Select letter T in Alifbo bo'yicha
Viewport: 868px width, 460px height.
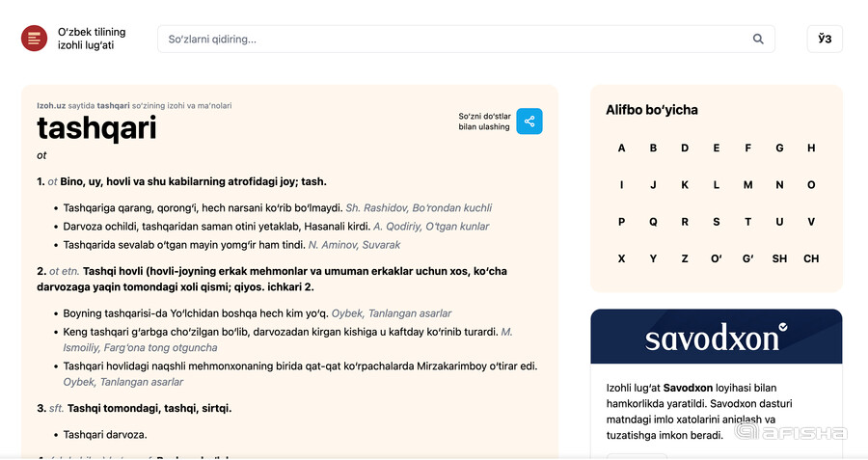click(747, 222)
